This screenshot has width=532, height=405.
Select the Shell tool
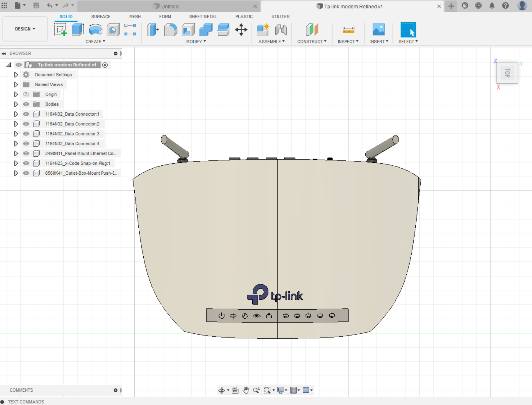[x=188, y=30]
